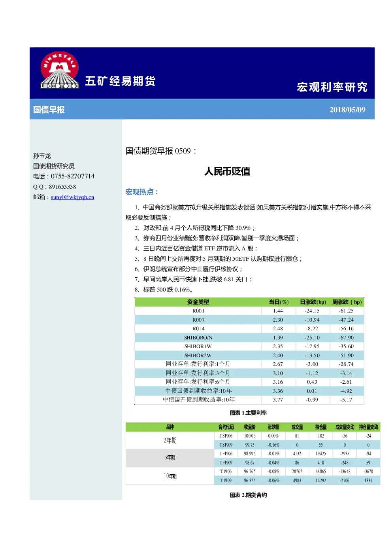
Task: Click the 日涨跌(bp) column header
Action: [313, 302]
